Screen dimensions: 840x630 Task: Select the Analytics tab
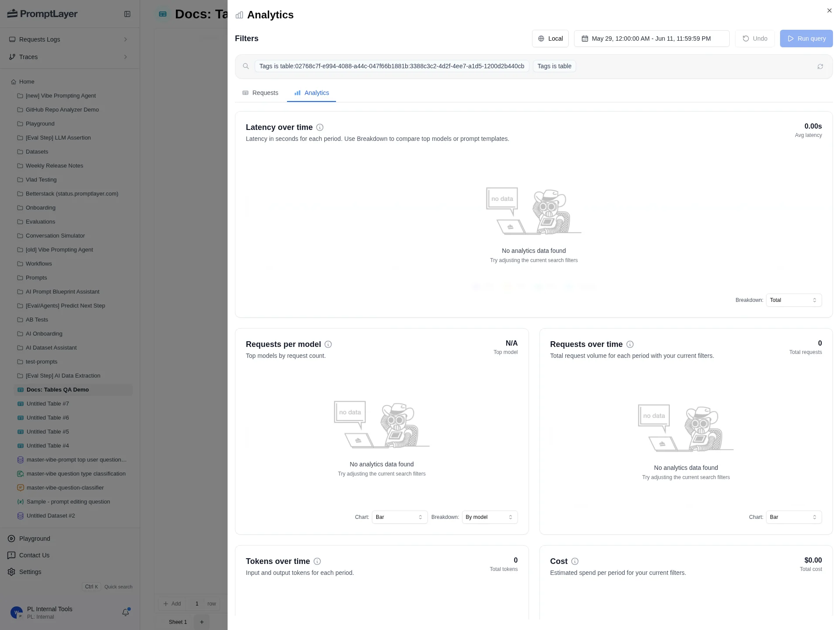pos(311,93)
